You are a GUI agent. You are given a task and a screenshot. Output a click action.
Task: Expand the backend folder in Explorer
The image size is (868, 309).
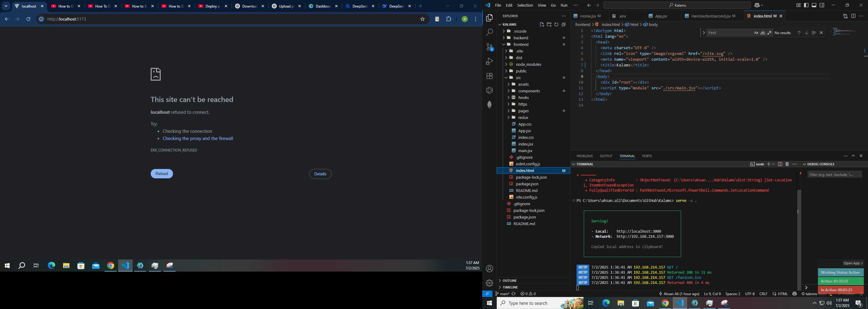[x=533, y=38]
